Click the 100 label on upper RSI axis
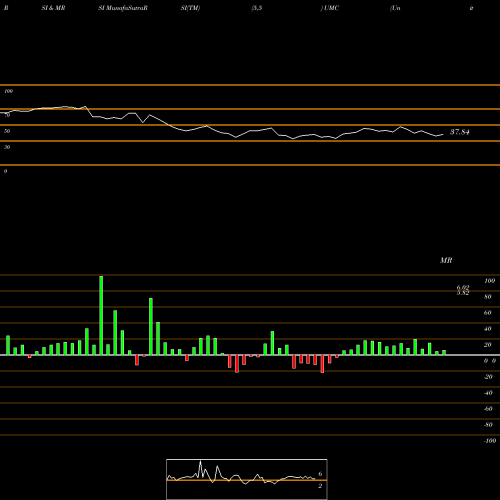This screenshot has width=500, height=500. coord(9,91)
